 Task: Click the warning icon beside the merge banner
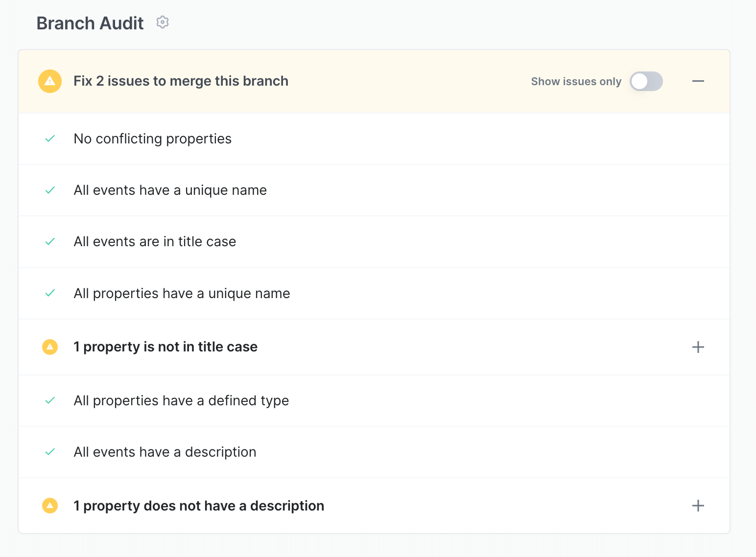tap(49, 81)
